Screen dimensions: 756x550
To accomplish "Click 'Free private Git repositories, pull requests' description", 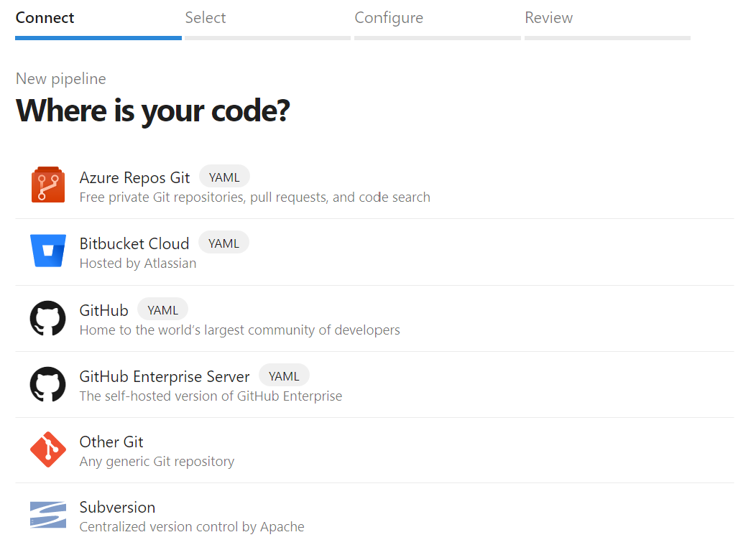I will (x=254, y=197).
